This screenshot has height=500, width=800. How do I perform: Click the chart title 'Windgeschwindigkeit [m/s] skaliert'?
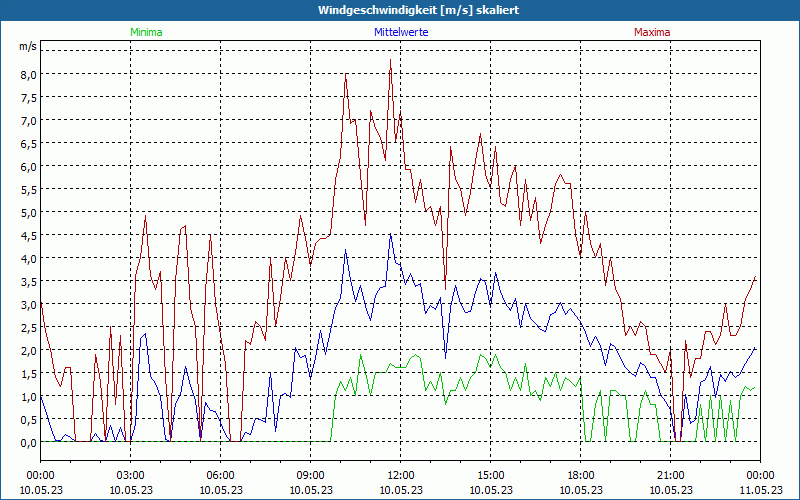click(418, 10)
